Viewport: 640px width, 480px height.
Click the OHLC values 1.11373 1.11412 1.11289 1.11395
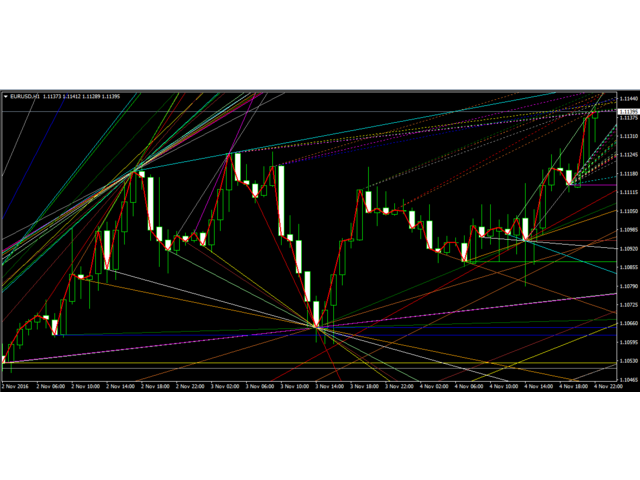(x=81, y=97)
